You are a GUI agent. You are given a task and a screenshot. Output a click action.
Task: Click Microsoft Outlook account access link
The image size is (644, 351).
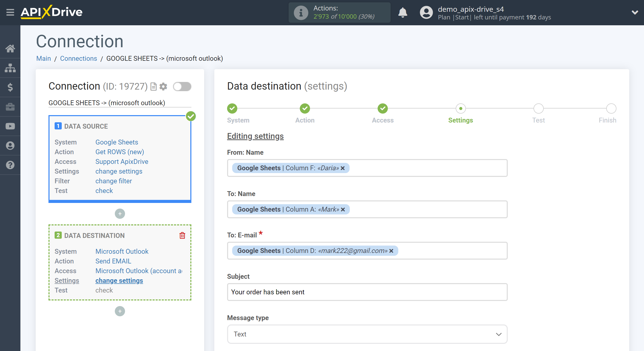click(139, 271)
